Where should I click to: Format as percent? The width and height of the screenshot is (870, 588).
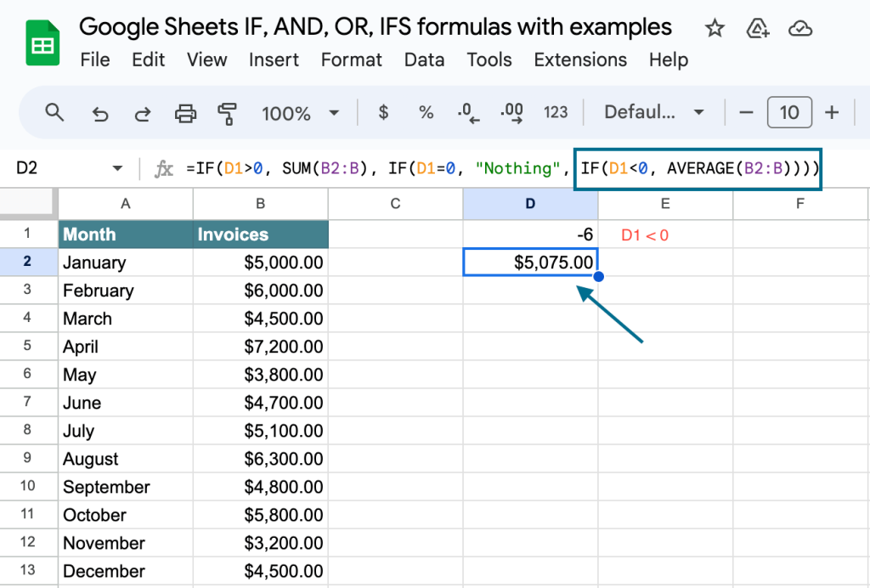pos(426,113)
